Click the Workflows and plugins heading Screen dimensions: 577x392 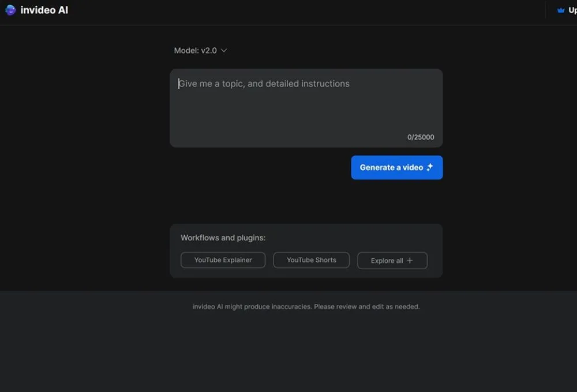point(223,238)
